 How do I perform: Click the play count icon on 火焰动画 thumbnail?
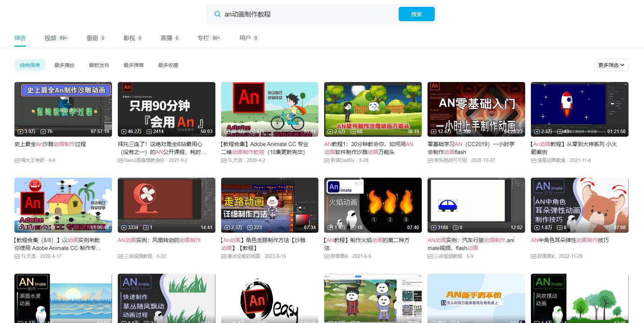330,228
